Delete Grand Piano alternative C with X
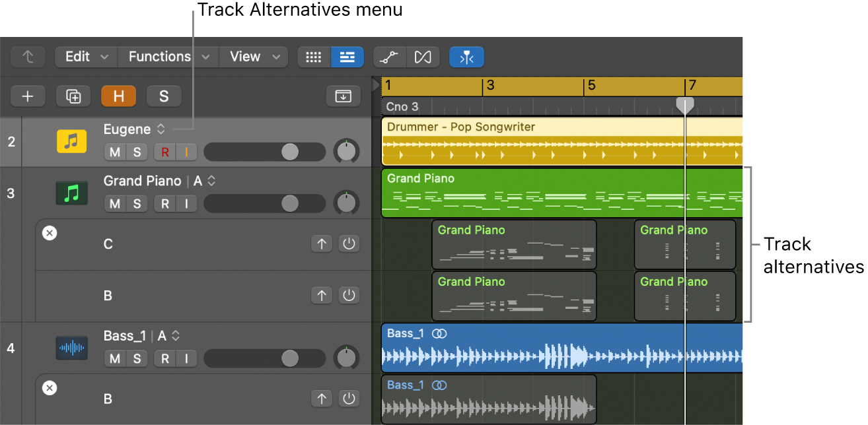Image resolution: width=868 pixels, height=425 pixels. 50,233
